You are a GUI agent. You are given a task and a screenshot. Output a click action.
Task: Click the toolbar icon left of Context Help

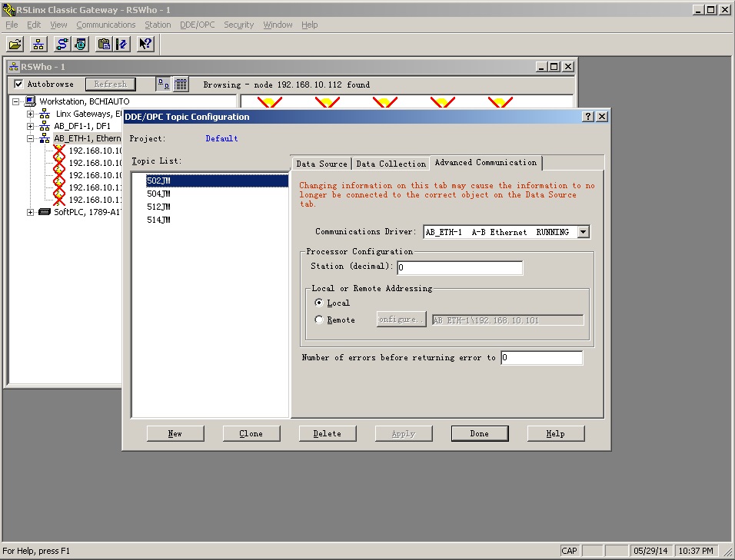[x=122, y=45]
